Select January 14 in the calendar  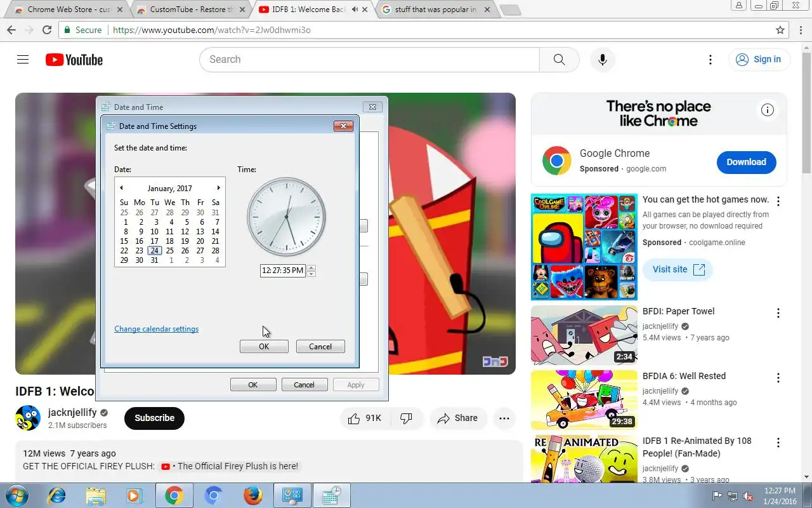click(x=215, y=232)
